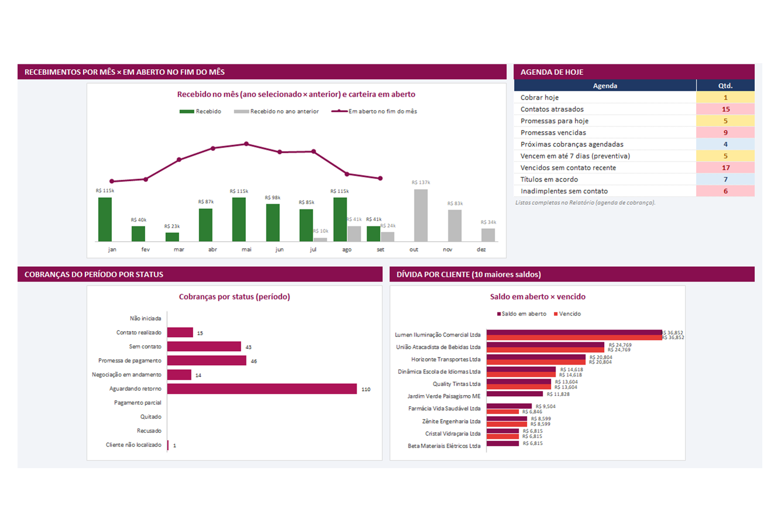Screen dimensions: 774x532
Task: Select the Contato realizado status bar
Action: click(180, 332)
